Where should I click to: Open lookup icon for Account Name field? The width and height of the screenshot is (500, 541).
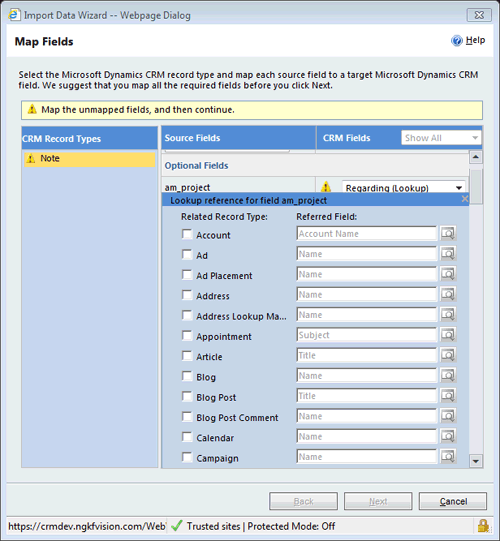pyautogui.click(x=448, y=234)
